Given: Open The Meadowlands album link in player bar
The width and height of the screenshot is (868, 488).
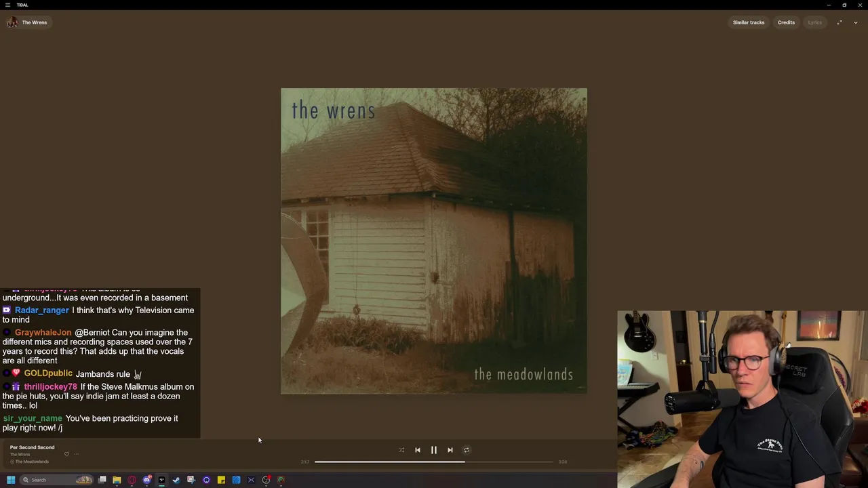Looking at the screenshot, I should [32, 462].
